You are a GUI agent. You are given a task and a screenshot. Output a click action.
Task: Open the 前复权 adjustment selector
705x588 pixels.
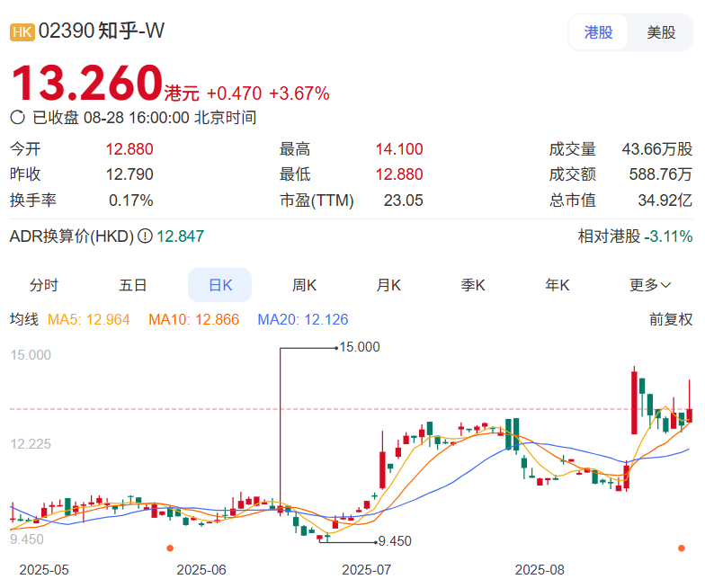[671, 319]
